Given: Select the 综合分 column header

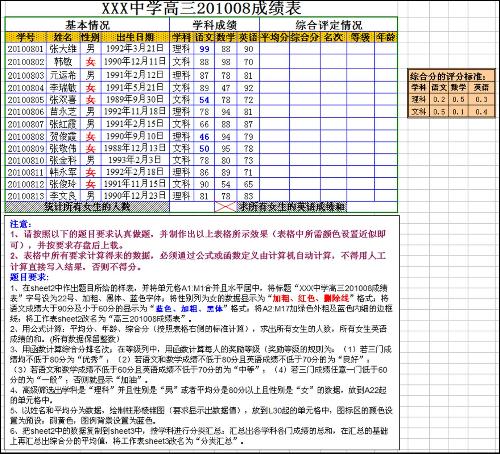Looking at the screenshot, I should (305, 37).
